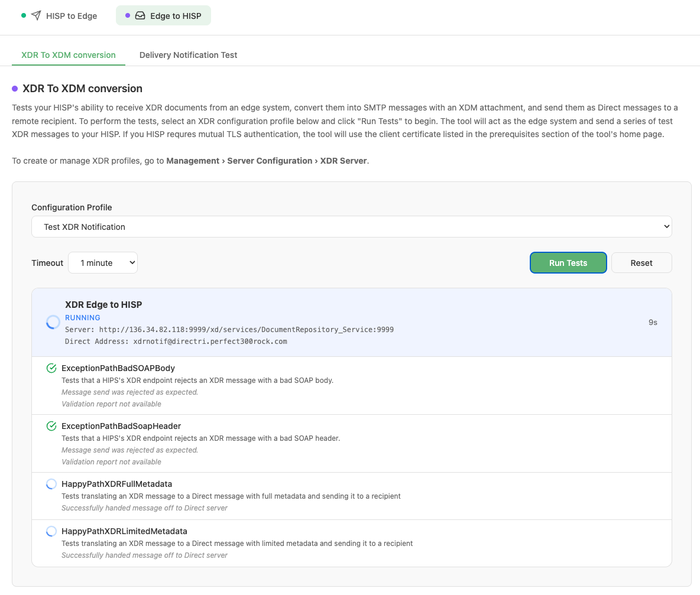Click the inbox icon beside Edge to HISP
This screenshot has height=595, width=700.
[140, 15]
